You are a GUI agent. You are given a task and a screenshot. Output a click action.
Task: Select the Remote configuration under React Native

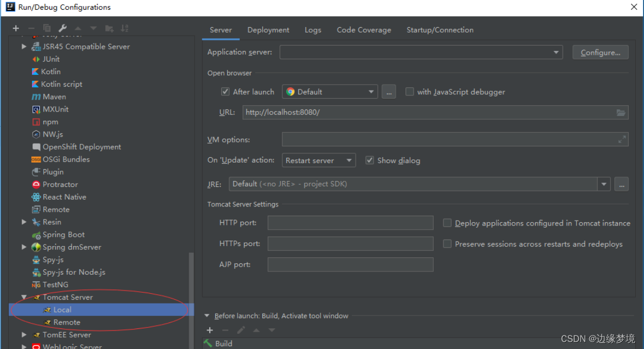point(56,209)
